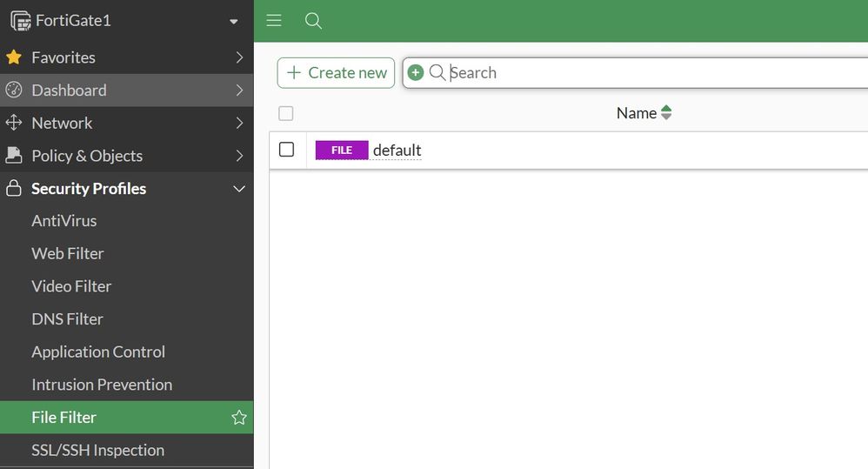Open the FortiGate1 device dropdown
Image resolution: width=868 pixels, height=469 pixels.
pyautogui.click(x=233, y=21)
